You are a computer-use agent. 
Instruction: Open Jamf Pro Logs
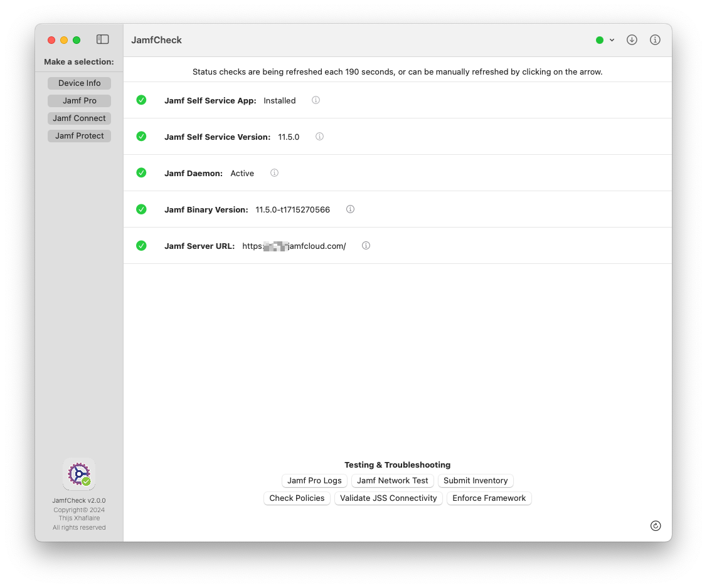tap(314, 480)
